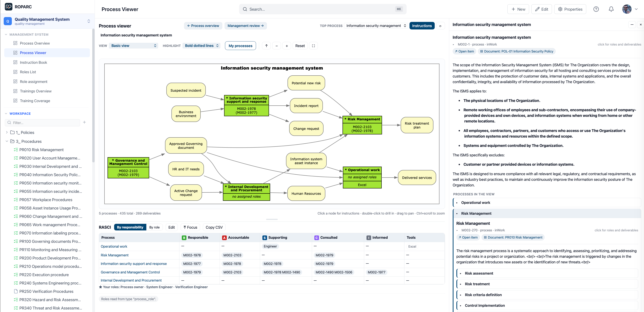Click the Consulted C badge in RASCI header

pos(316,238)
